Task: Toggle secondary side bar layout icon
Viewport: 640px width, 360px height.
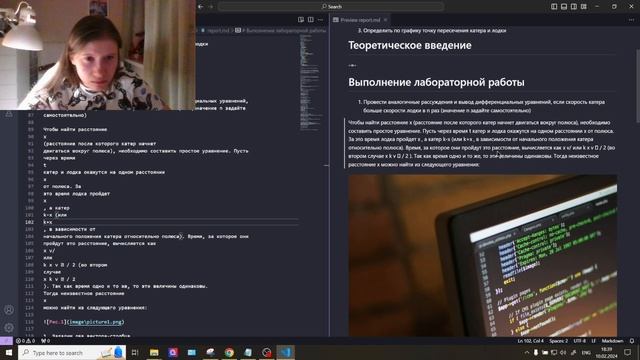Action: click(x=574, y=7)
